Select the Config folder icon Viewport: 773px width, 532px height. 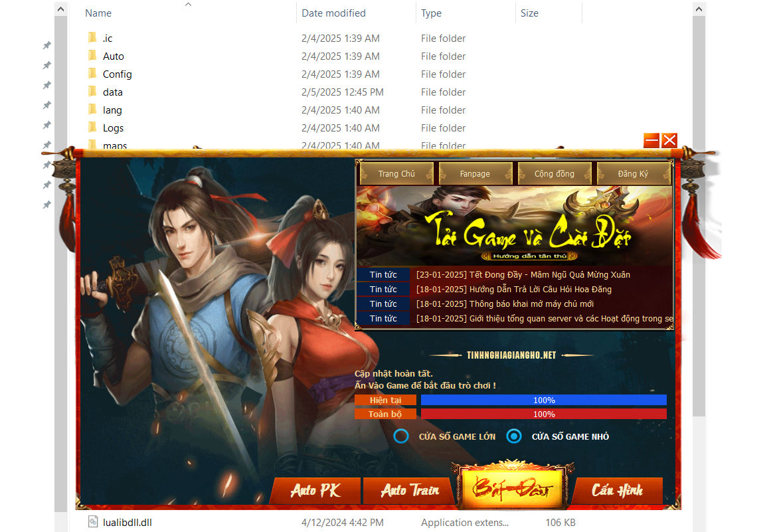92,74
